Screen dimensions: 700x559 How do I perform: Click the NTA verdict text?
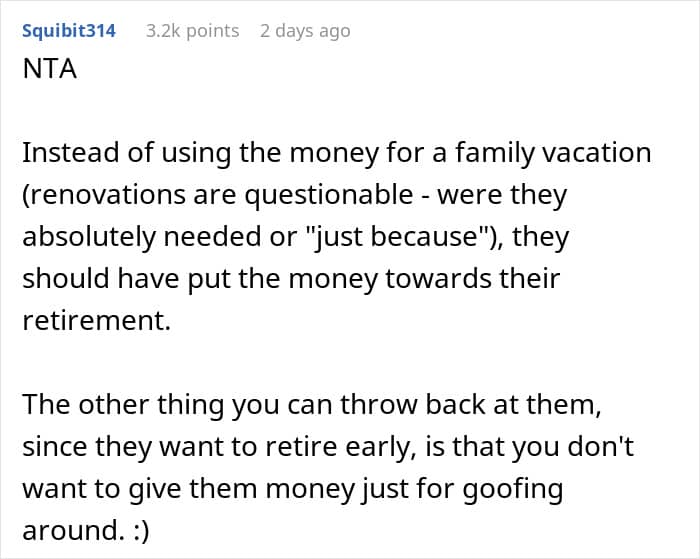tap(50, 71)
